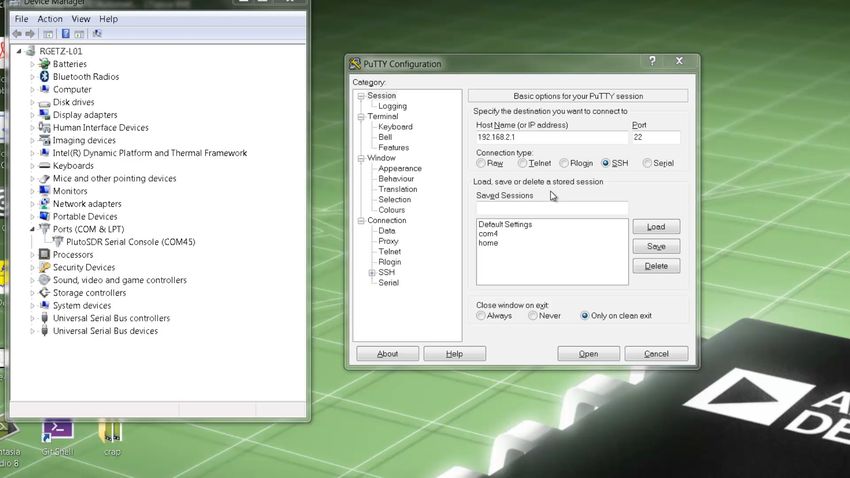Collapse the RGETZ-L01 root node
Viewport: 850px width, 478px height.
click(19, 51)
